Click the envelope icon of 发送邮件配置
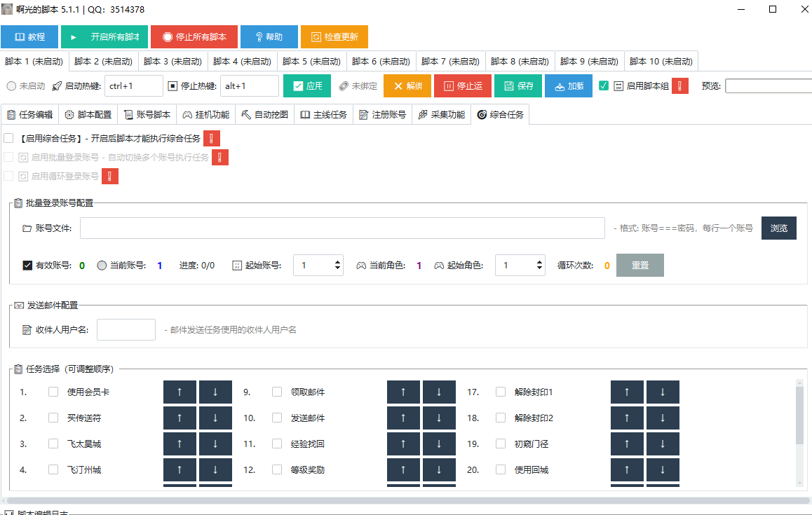812x515 pixels. 19,305
